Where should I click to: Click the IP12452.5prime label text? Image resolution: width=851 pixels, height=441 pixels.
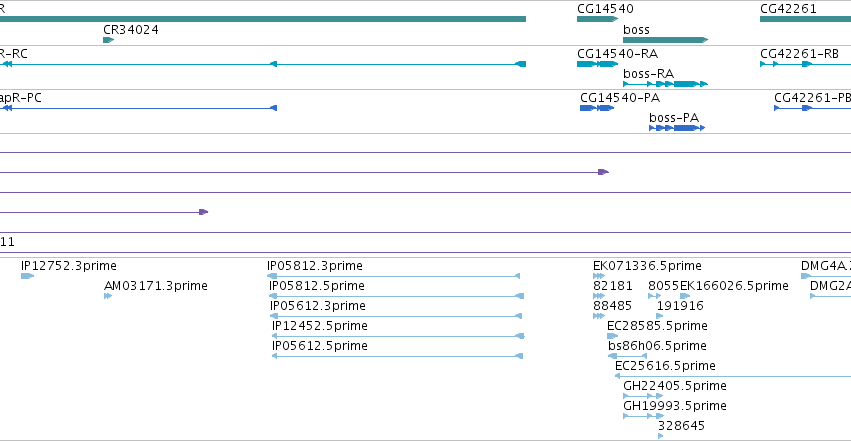[320, 326]
